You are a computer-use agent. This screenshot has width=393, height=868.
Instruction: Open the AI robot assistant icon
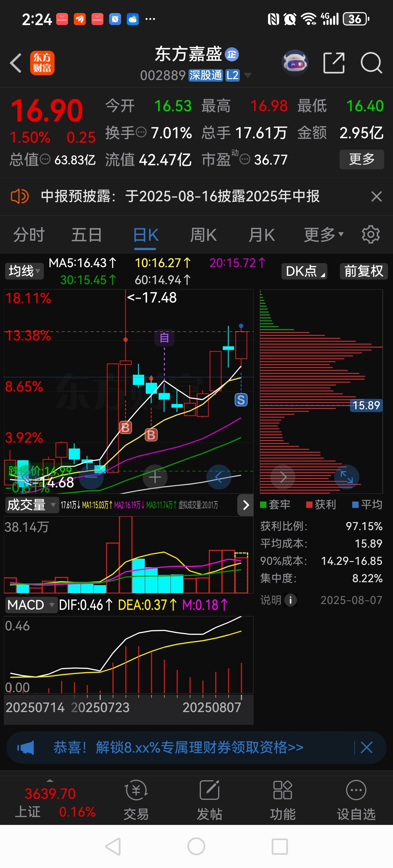pos(295,63)
